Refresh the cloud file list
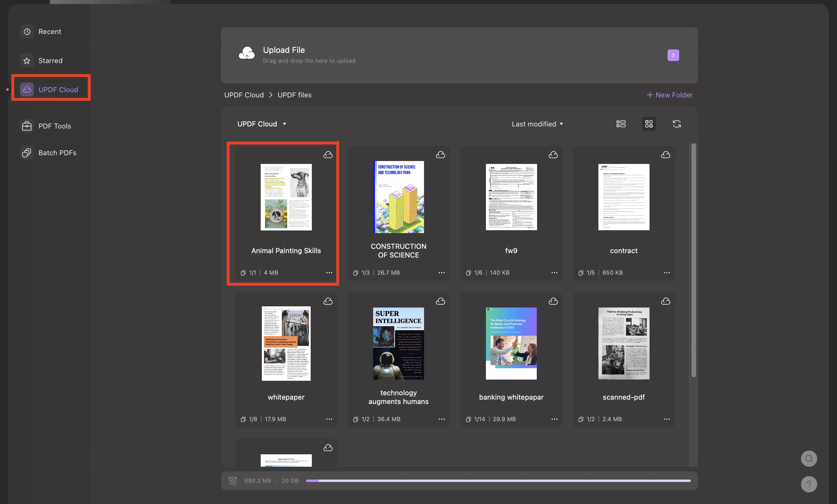The width and height of the screenshot is (837, 504). pyautogui.click(x=676, y=124)
